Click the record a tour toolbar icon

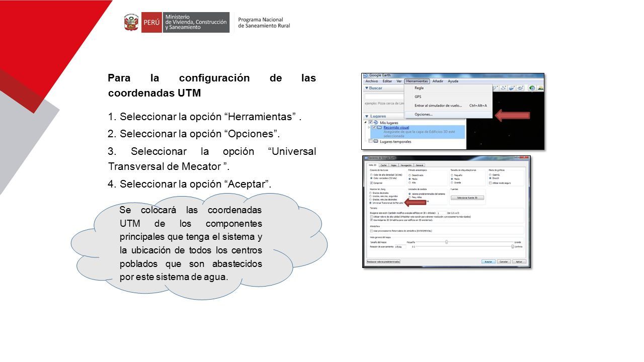tap(519, 88)
